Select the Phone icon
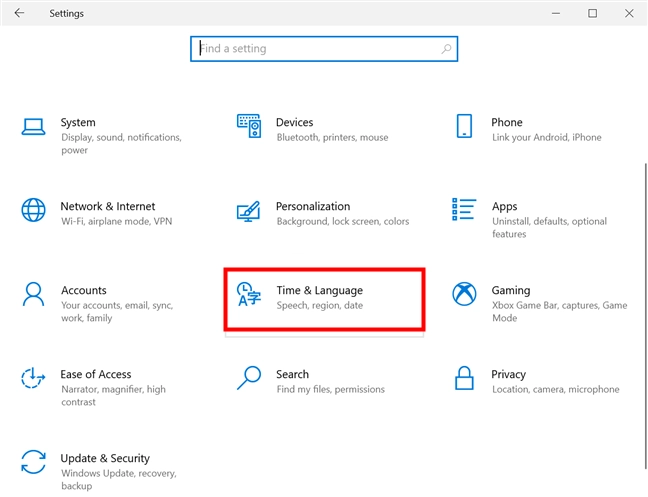Viewport: 648px width, 497px height. click(464, 126)
